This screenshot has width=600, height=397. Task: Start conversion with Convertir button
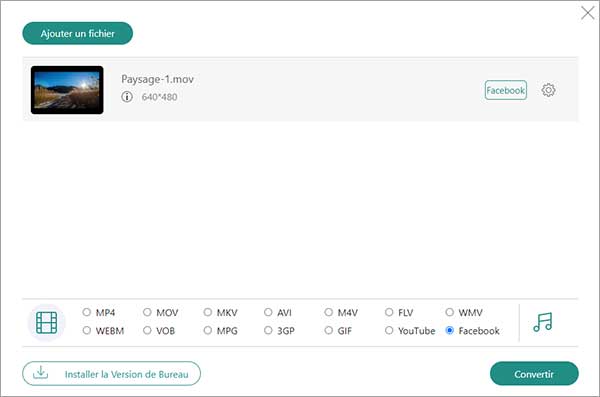[x=534, y=374]
